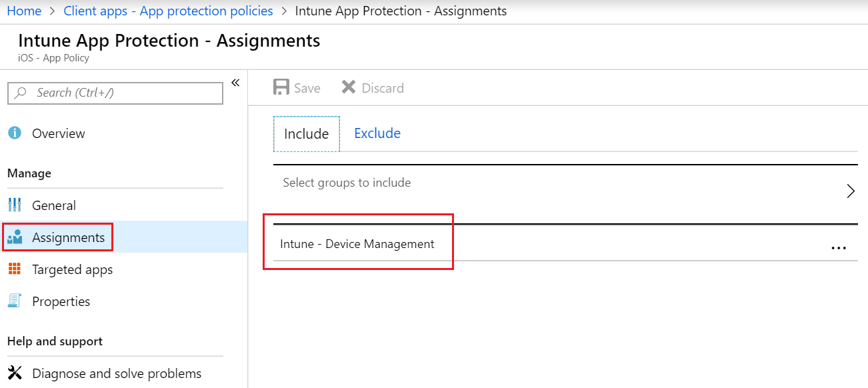Switch to the Exclude tab
The height and width of the screenshot is (388, 868).
point(377,133)
